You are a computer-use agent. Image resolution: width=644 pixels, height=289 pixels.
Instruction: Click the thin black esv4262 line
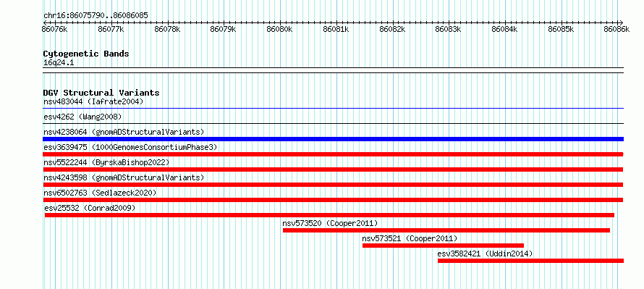333,123
